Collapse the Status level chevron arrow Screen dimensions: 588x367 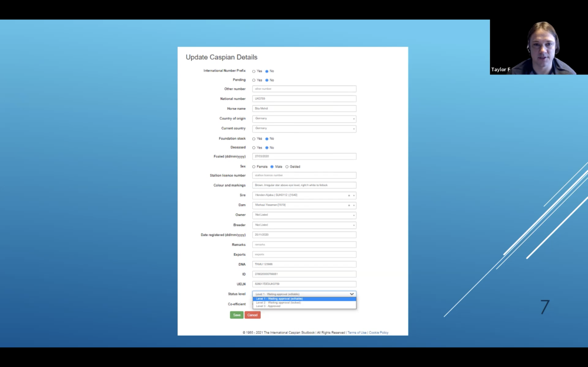352,294
